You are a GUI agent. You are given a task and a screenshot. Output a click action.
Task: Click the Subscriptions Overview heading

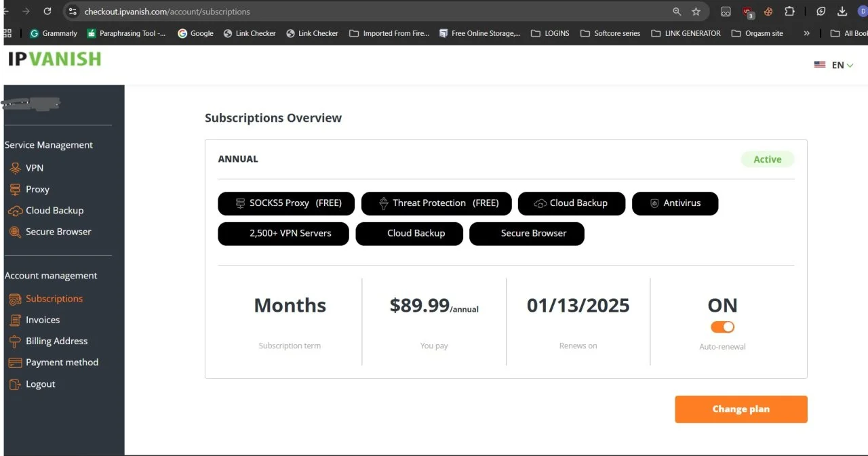273,118
